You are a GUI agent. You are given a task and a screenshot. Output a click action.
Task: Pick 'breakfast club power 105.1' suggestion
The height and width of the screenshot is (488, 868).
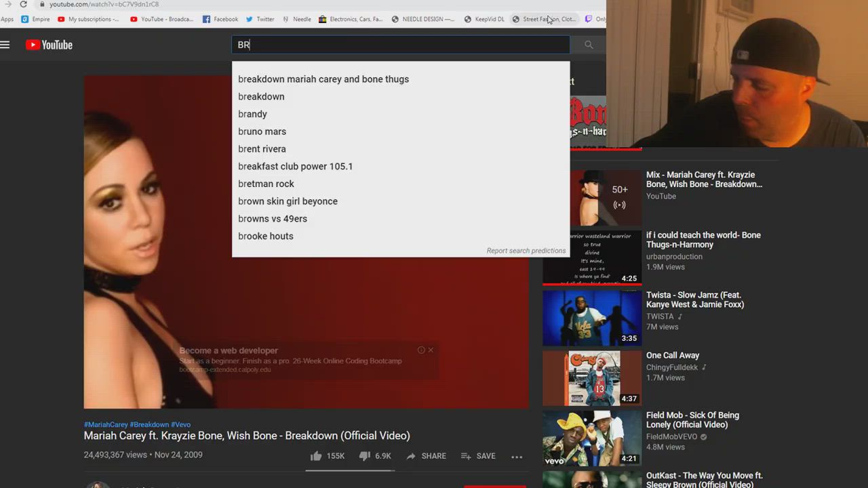tap(295, 166)
